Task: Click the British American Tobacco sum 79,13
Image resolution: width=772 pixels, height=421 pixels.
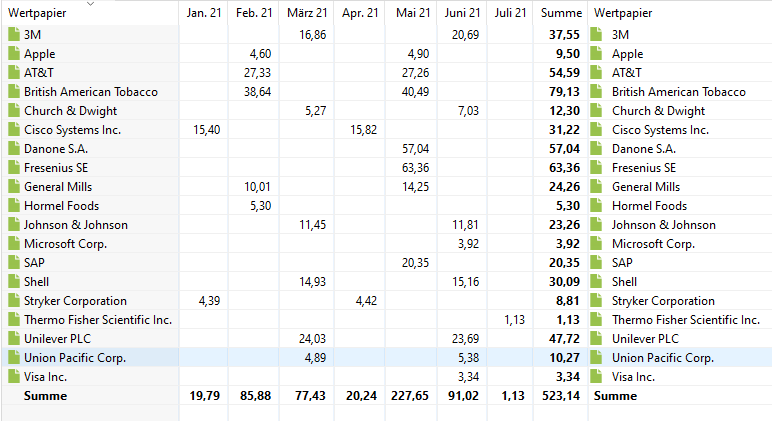Action: [565, 92]
